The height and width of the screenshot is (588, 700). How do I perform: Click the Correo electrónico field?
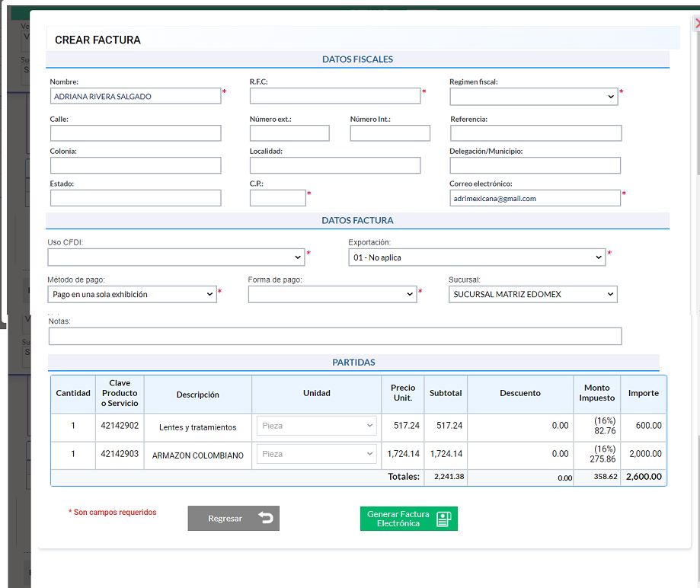(535, 198)
